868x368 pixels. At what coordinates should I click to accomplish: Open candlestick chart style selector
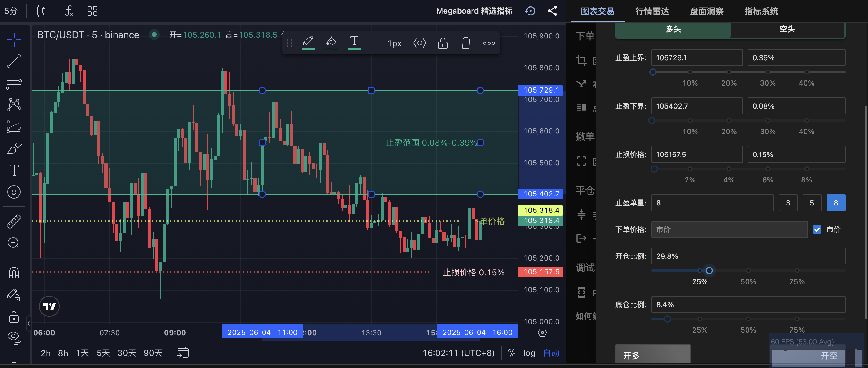[x=41, y=11]
